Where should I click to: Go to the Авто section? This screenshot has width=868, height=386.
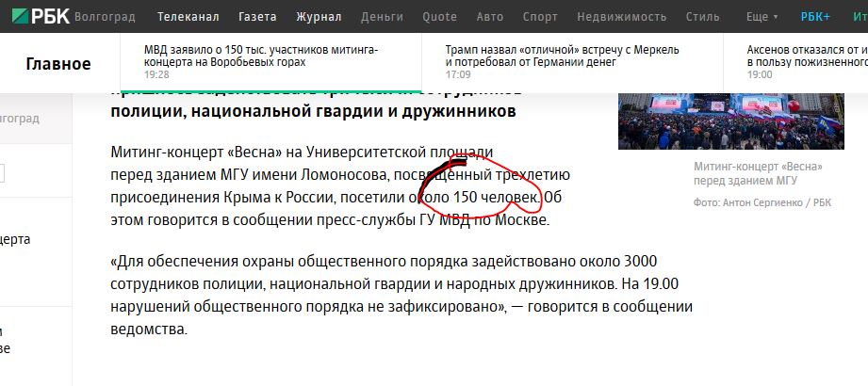(x=490, y=17)
